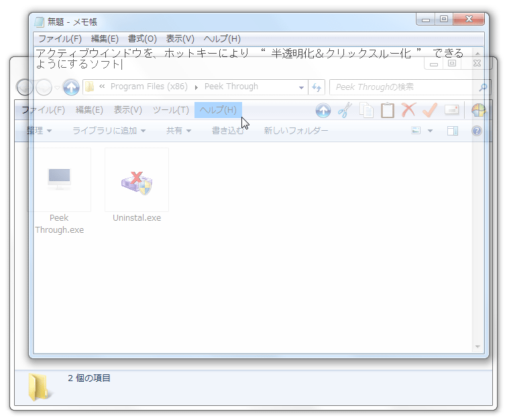Viewport: 507px width, 420px height.
Task: Select Program Files (x86) in address path
Action: [x=149, y=87]
